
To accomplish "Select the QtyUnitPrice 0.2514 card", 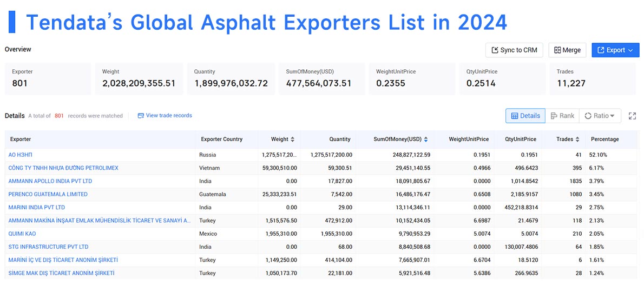I will (502, 78).
